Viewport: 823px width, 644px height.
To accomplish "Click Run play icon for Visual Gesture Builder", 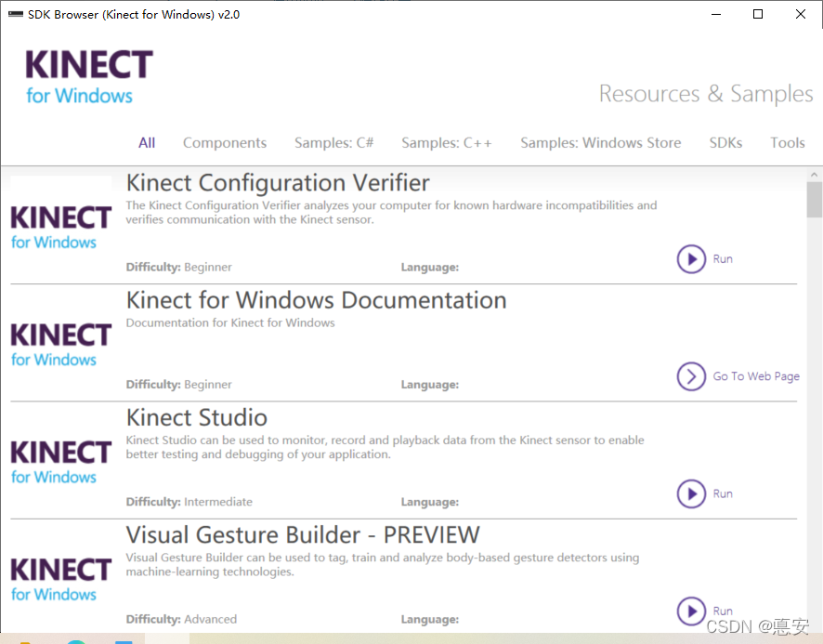I will click(691, 611).
